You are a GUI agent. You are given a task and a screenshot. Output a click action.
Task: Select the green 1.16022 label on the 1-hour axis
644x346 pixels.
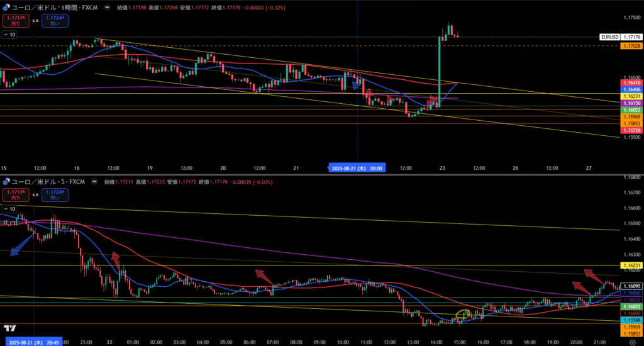(x=631, y=110)
